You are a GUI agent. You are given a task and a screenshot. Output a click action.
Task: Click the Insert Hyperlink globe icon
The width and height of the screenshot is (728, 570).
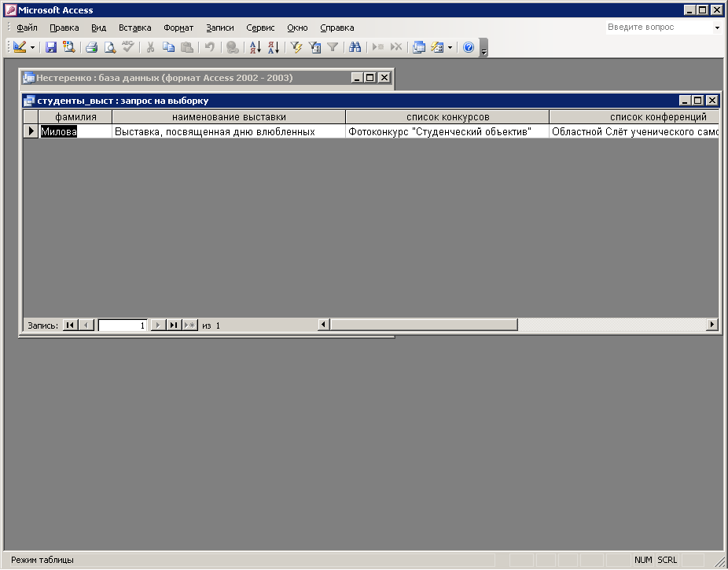[x=233, y=47]
